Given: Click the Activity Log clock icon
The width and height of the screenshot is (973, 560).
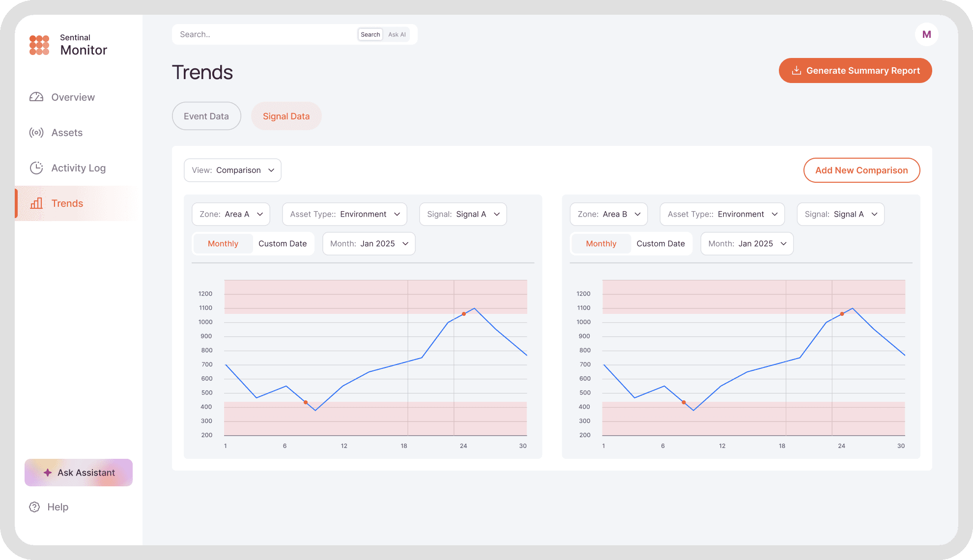Looking at the screenshot, I should click(36, 168).
